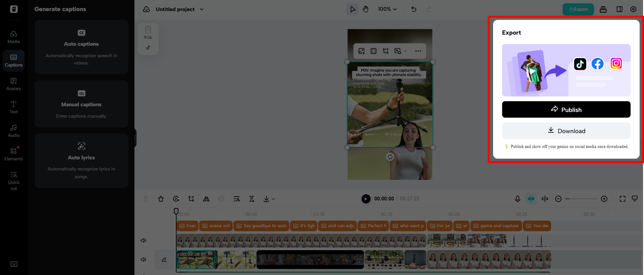Toggle the highlighted magnetic snap icon
Screen dimensions: 644x275
pyautogui.click(x=531, y=199)
